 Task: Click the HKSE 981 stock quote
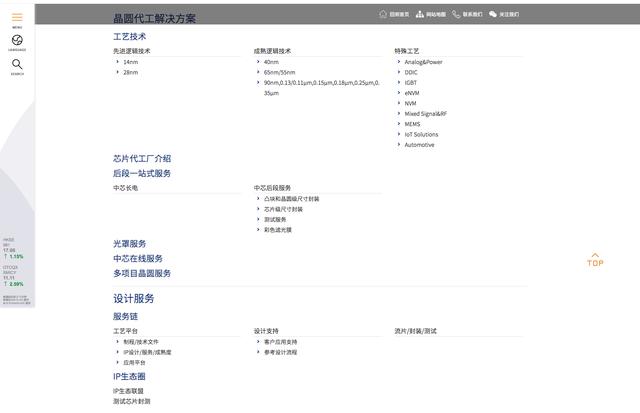pyautogui.click(x=13, y=248)
